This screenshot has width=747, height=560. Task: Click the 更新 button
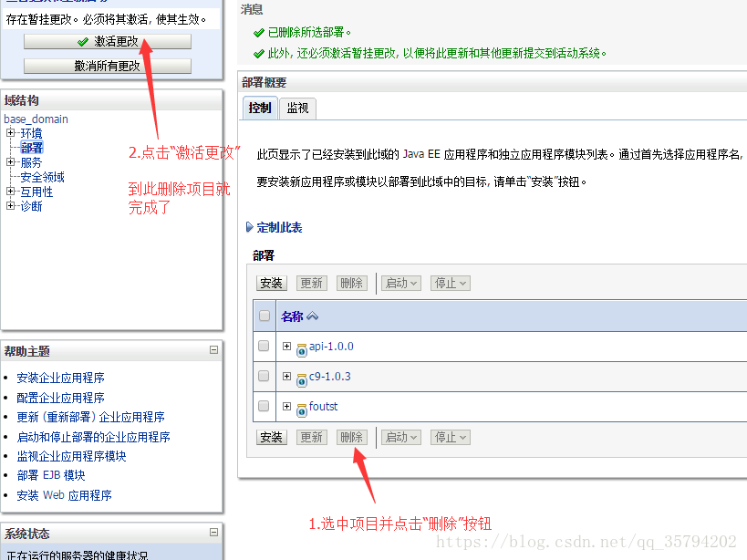point(311,283)
